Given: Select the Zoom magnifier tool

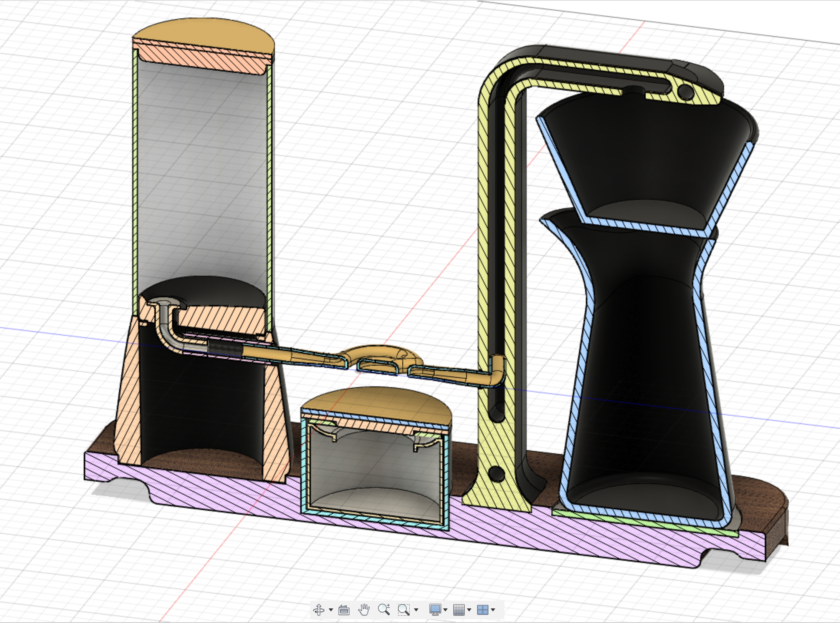Looking at the screenshot, I should [x=384, y=610].
